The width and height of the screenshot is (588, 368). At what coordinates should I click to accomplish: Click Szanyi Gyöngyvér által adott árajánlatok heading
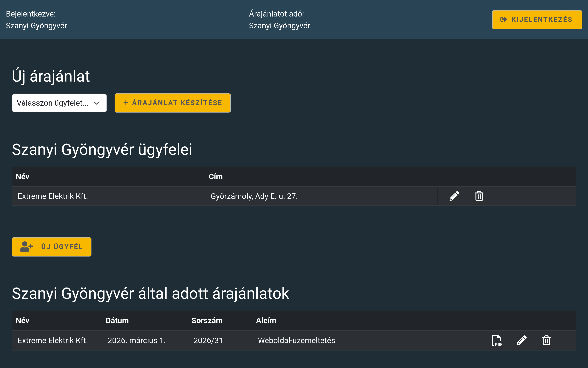click(x=150, y=294)
